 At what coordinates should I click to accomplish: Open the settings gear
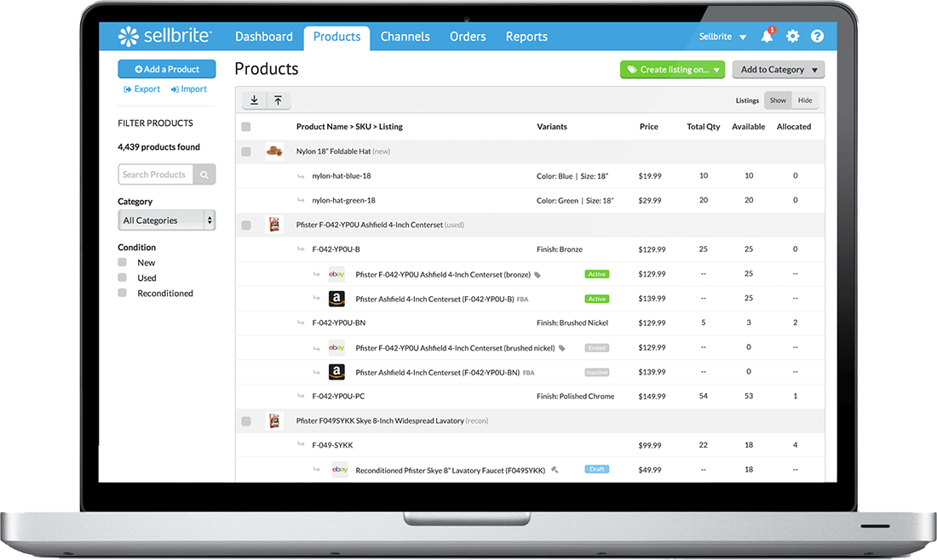792,37
